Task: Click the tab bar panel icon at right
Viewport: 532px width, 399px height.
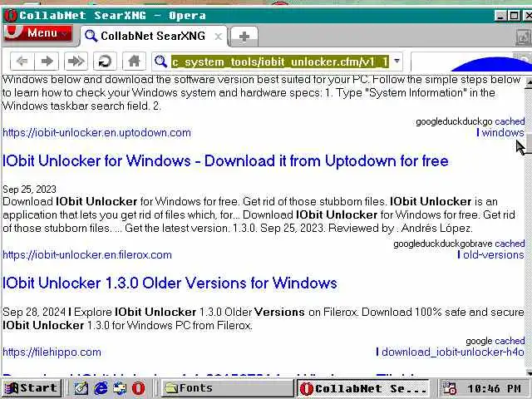Action: 523,37
